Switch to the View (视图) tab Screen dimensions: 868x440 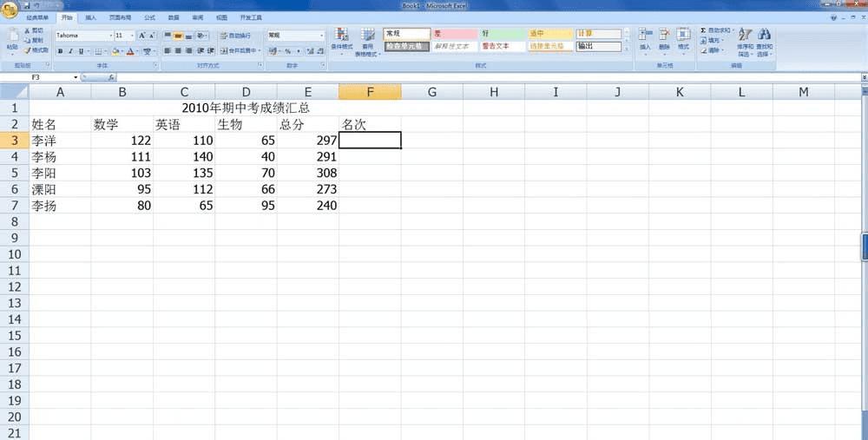(x=222, y=17)
